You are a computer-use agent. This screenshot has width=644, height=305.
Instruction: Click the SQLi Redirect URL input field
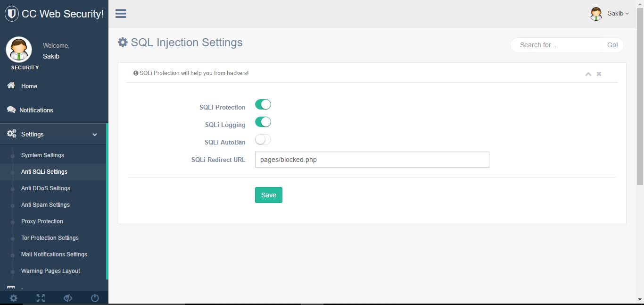pyautogui.click(x=372, y=160)
